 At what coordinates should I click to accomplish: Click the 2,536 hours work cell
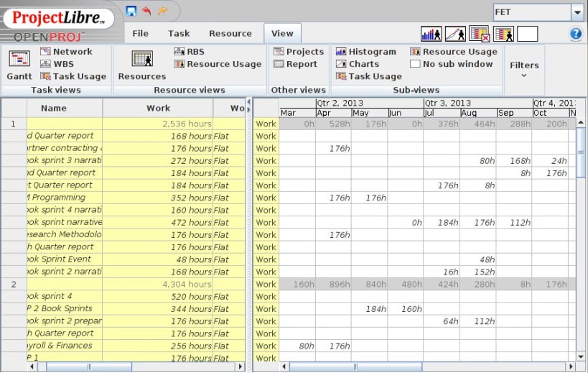click(158, 124)
